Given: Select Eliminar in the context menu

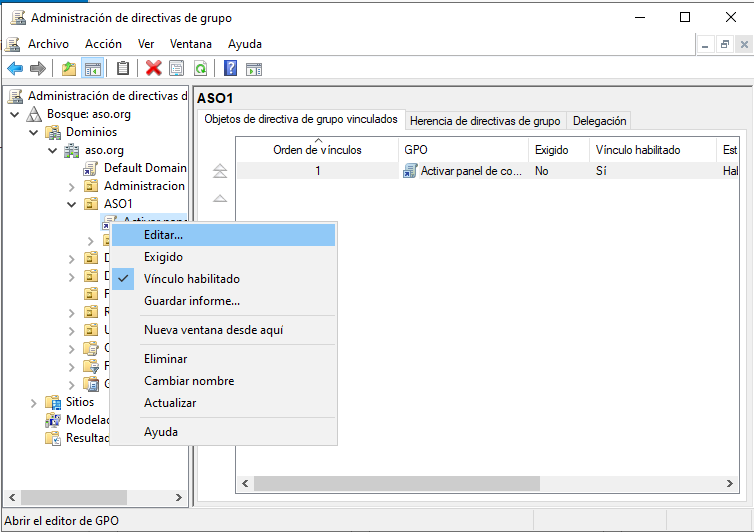Looking at the screenshot, I should [165, 359].
